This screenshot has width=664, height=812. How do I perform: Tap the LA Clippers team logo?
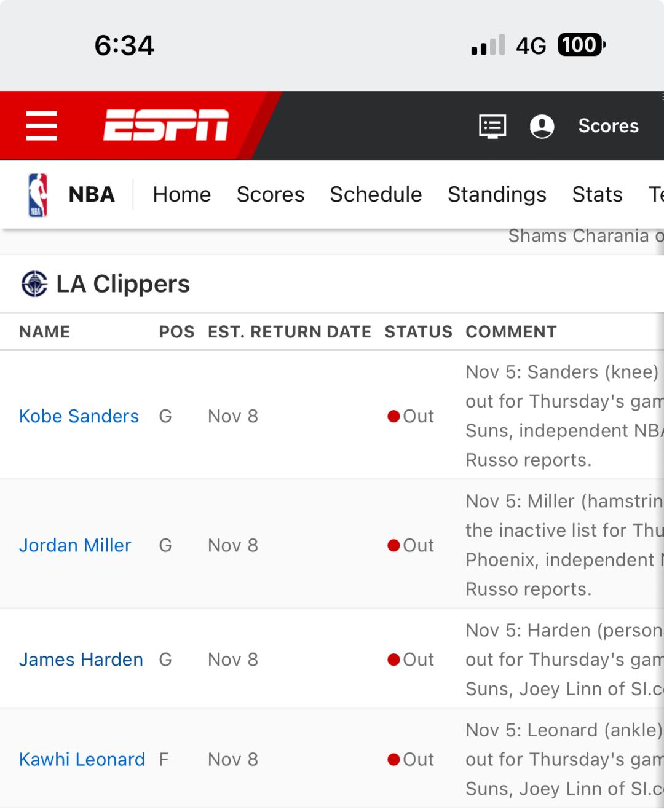pos(34,284)
